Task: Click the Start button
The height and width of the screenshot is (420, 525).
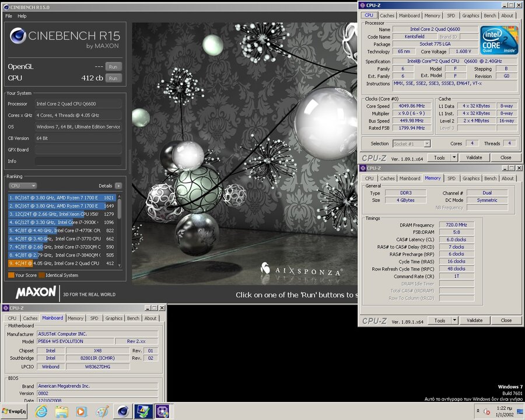Action: point(14,411)
